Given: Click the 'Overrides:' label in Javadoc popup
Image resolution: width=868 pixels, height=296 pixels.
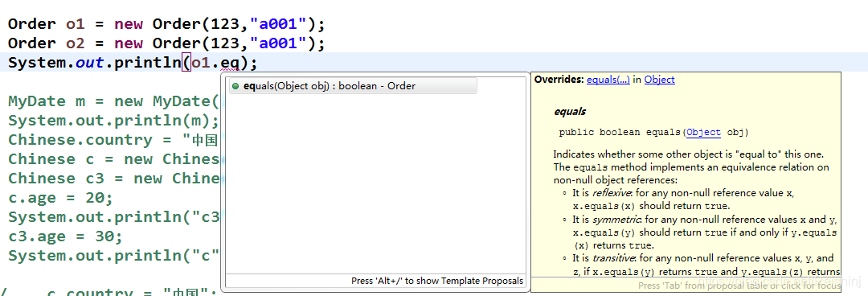Looking at the screenshot, I should click(x=559, y=80).
